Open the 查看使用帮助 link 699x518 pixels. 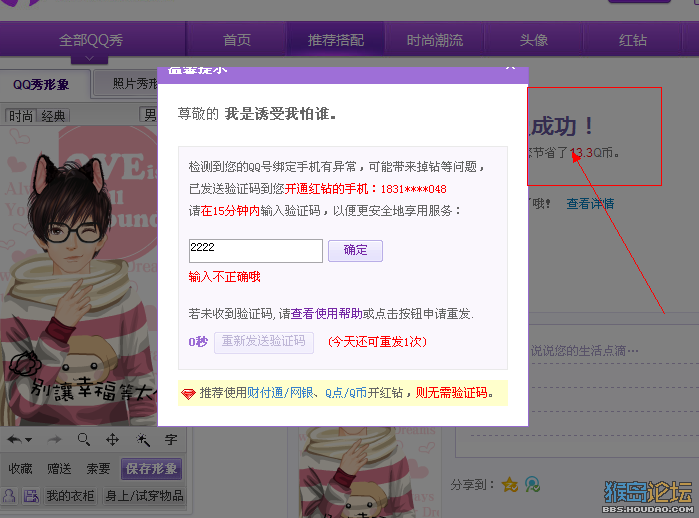(326, 314)
